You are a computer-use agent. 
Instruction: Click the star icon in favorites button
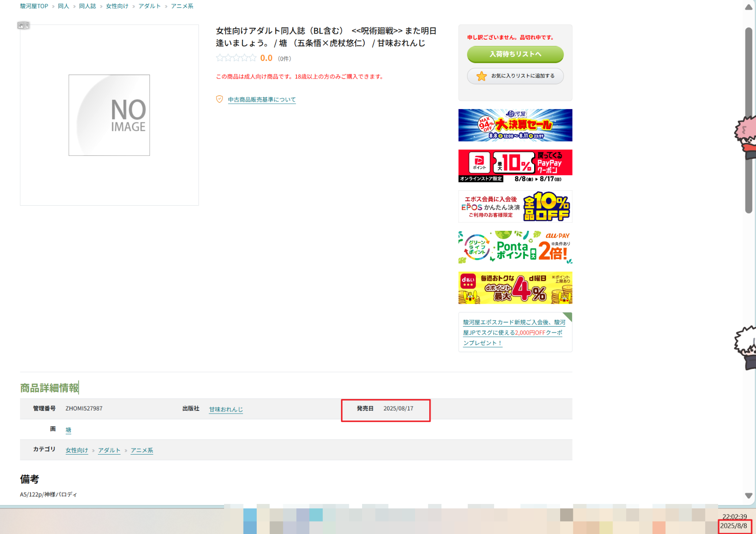pyautogui.click(x=482, y=76)
